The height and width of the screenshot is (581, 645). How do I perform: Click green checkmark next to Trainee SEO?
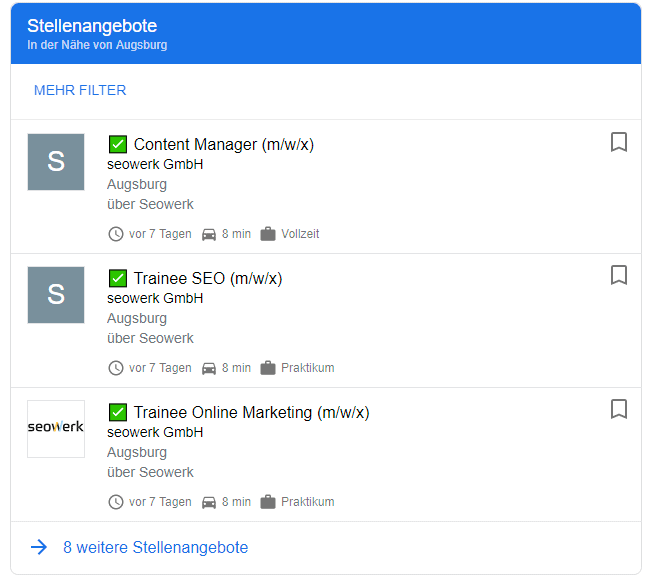click(117, 279)
